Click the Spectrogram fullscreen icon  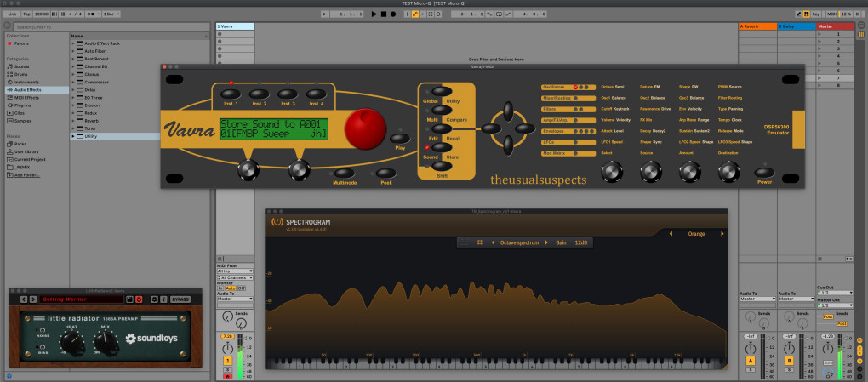point(480,242)
